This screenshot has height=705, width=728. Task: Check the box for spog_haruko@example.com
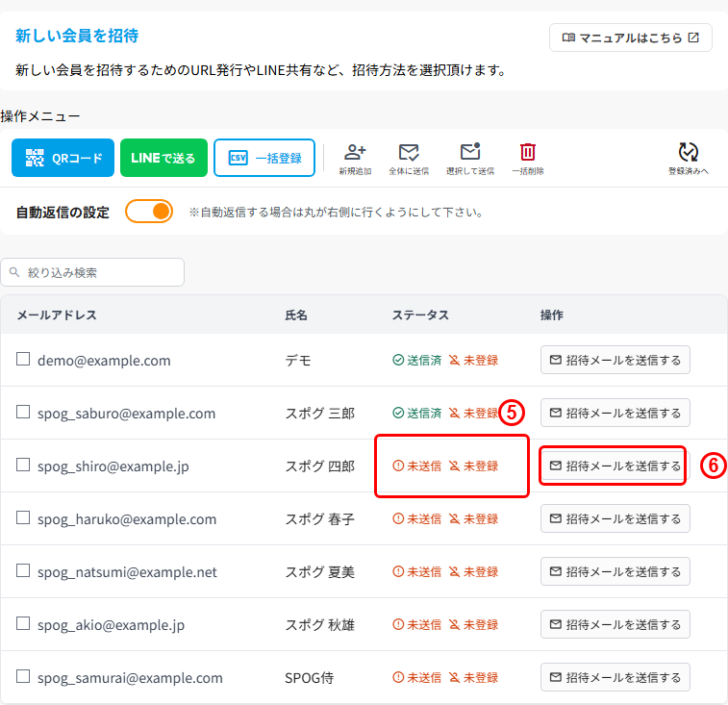coord(23,517)
